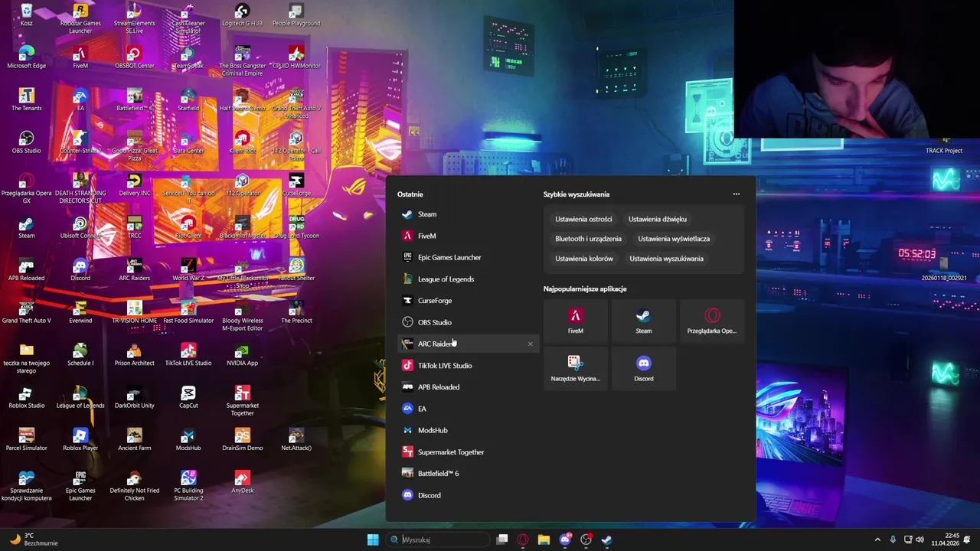Open Steam from the Ostatnie recent list

coord(468,214)
